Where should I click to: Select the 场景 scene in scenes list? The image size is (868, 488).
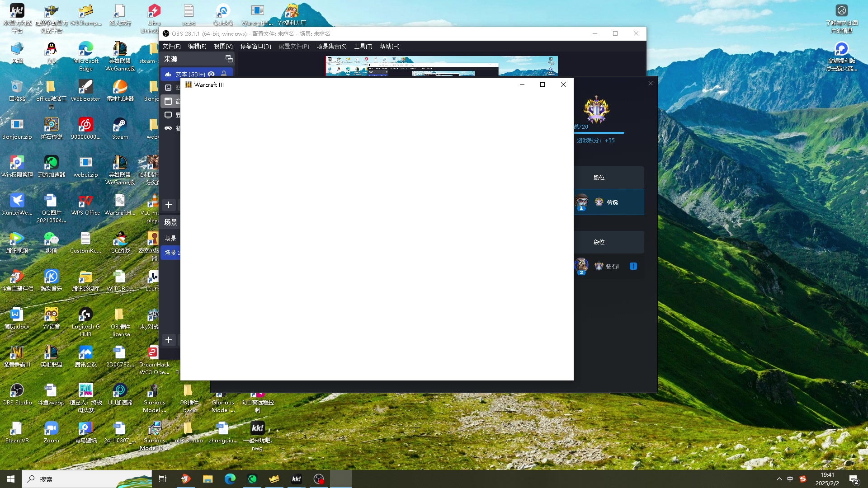tap(170, 238)
